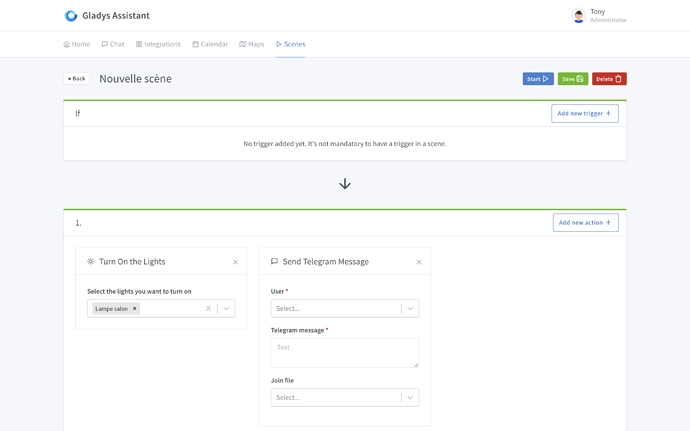Start the scene with the Start button

pos(538,79)
